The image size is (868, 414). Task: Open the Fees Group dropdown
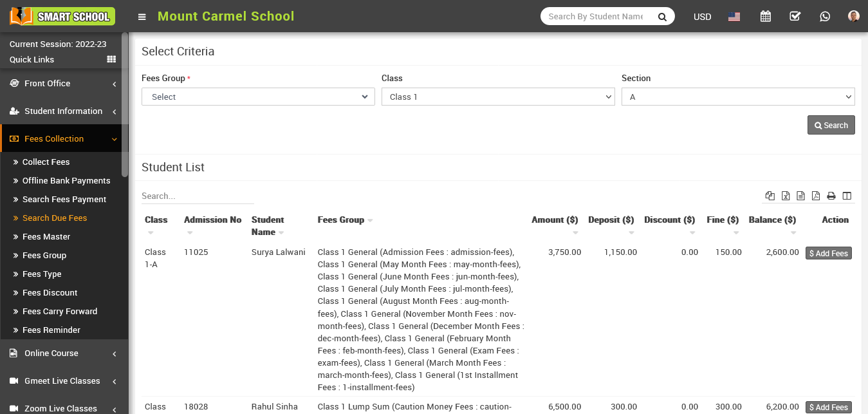258,97
